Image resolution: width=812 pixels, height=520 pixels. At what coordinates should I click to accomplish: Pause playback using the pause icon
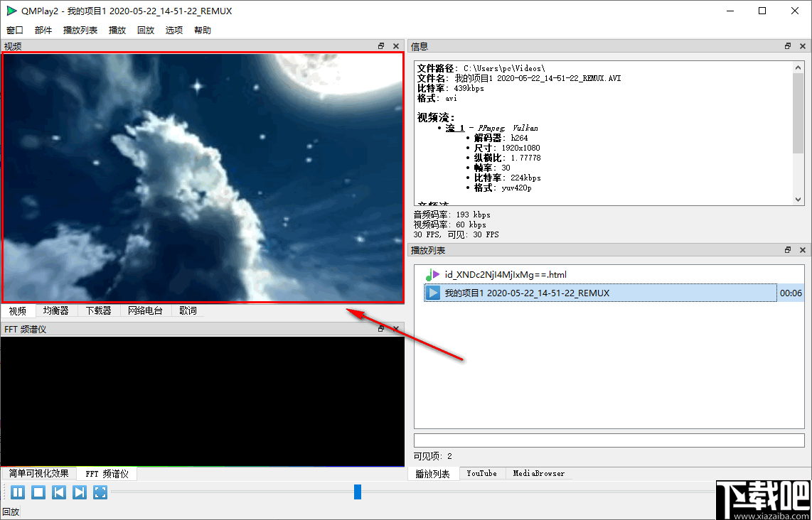click(x=17, y=492)
